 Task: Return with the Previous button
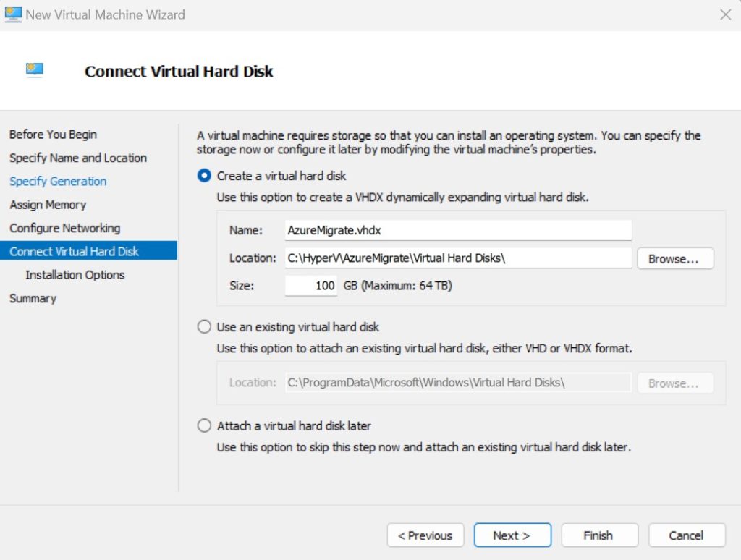click(x=425, y=535)
